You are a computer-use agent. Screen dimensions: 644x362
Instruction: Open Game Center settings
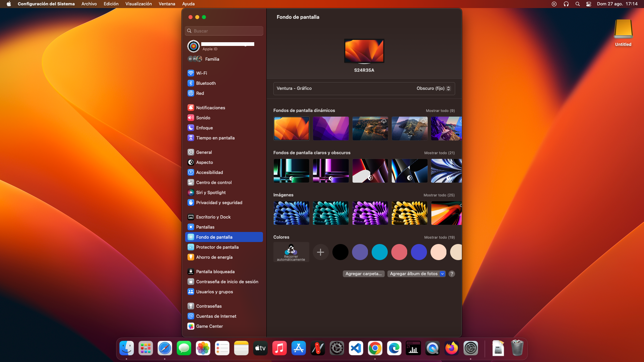click(209, 326)
